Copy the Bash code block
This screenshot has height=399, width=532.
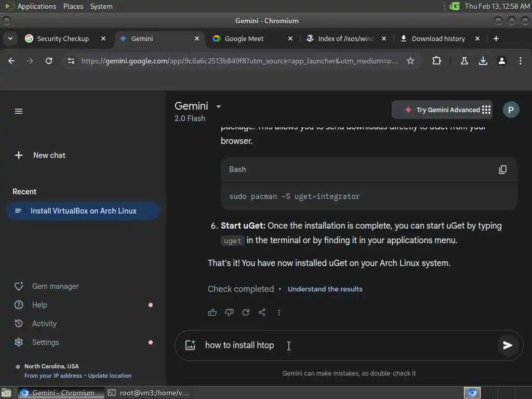pos(502,169)
